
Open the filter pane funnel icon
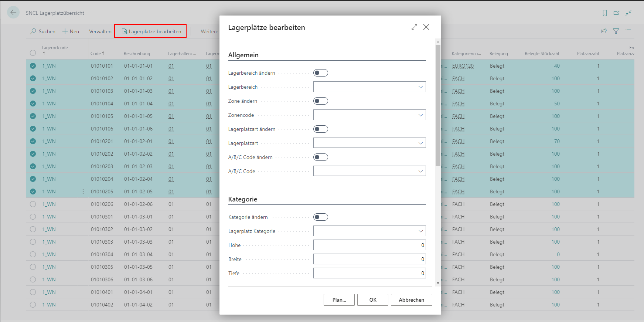pos(616,31)
